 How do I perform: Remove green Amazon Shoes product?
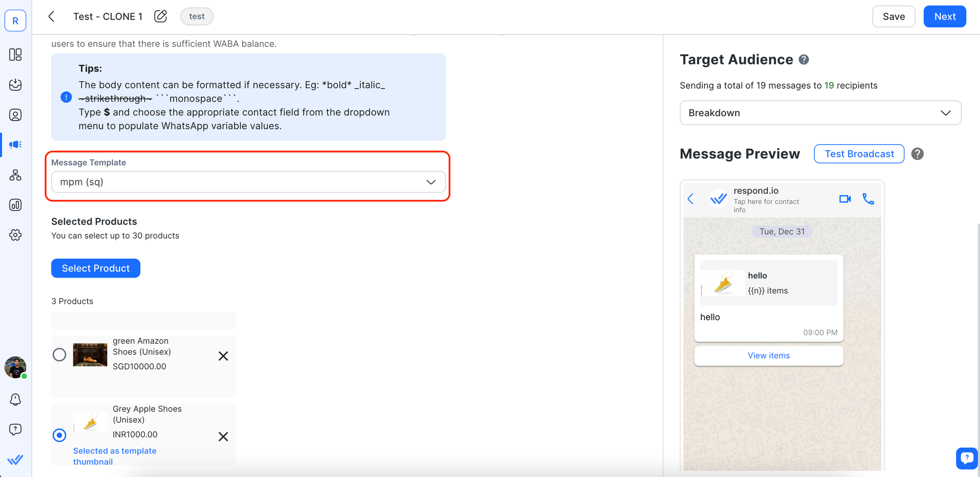point(223,356)
